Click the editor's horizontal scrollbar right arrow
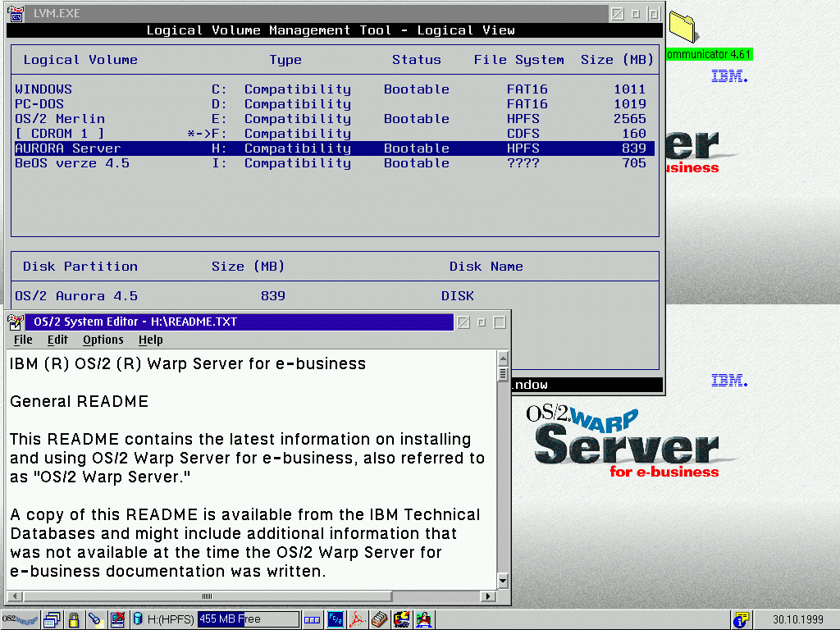Viewport: 840px width, 630px height. (x=488, y=596)
